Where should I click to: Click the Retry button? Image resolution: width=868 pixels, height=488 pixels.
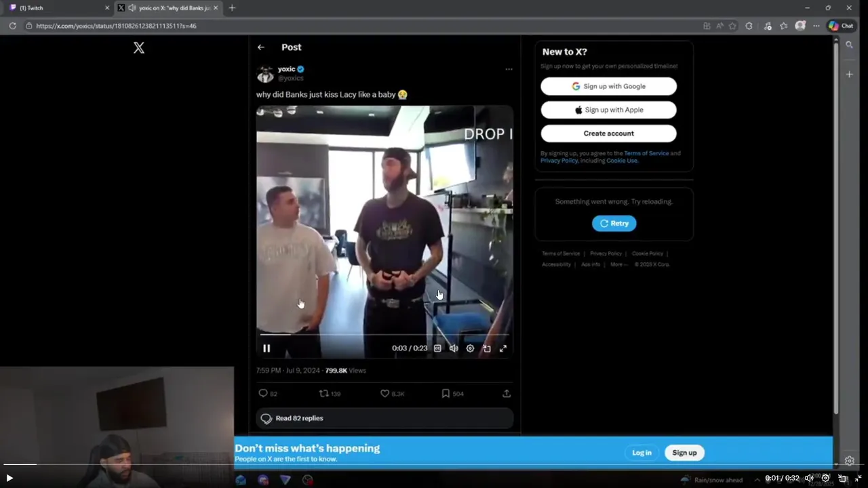coord(614,223)
